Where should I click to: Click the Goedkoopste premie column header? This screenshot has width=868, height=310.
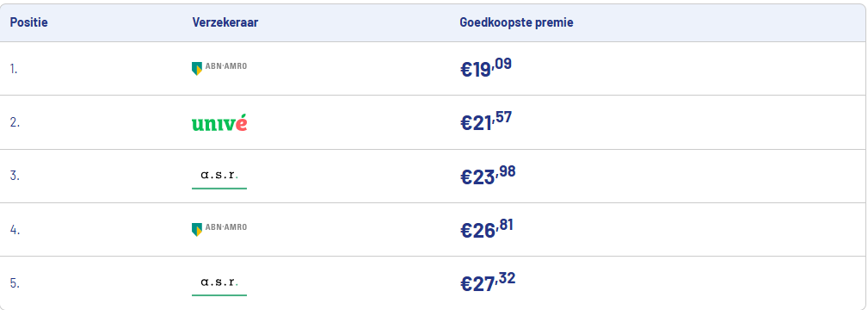coord(516,22)
